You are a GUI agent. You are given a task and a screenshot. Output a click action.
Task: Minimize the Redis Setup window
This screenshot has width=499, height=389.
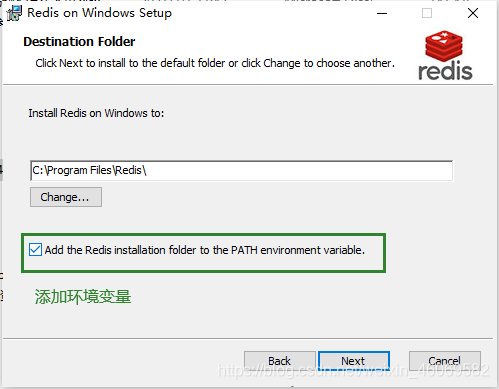tap(382, 13)
